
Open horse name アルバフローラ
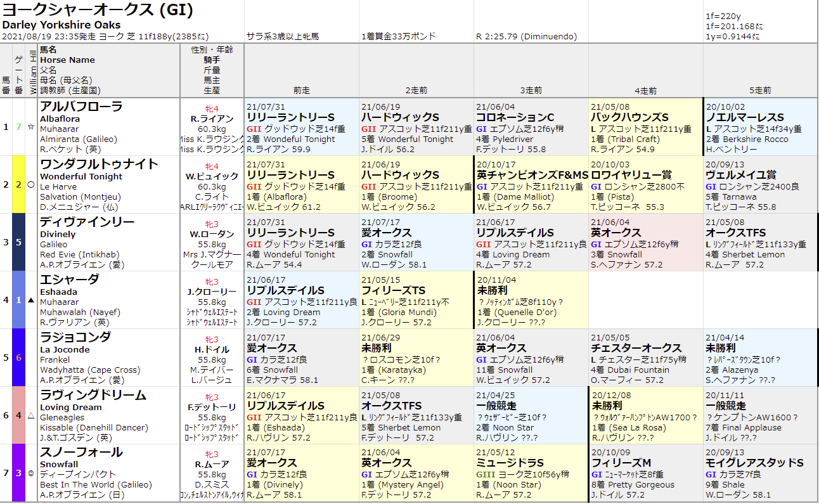click(81, 107)
